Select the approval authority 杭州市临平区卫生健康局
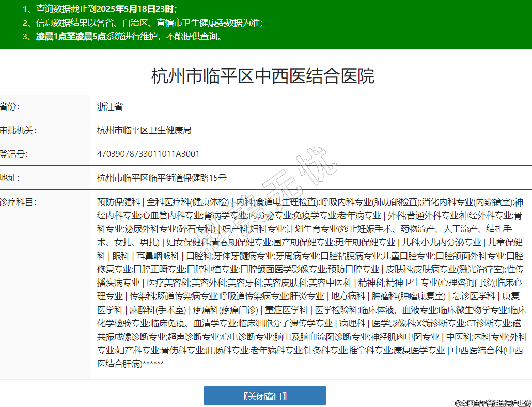This screenshot has height=407, width=532. (x=144, y=130)
